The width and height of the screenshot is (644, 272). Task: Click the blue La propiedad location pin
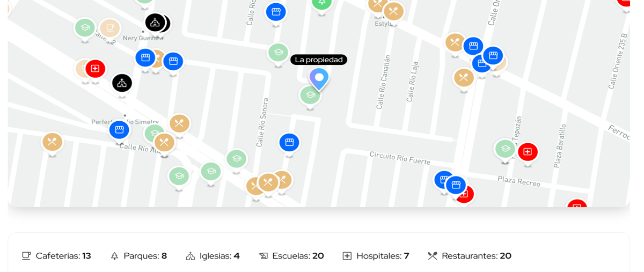pos(319,79)
